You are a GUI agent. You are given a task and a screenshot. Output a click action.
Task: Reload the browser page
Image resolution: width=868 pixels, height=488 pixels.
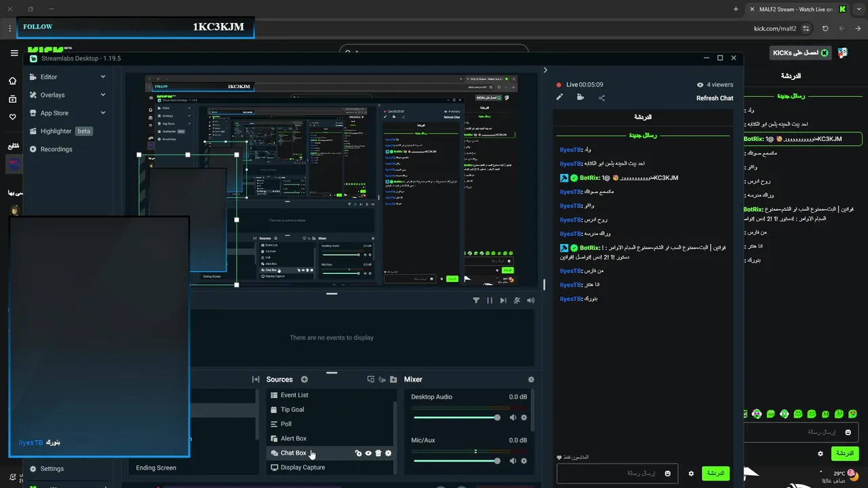click(x=825, y=28)
